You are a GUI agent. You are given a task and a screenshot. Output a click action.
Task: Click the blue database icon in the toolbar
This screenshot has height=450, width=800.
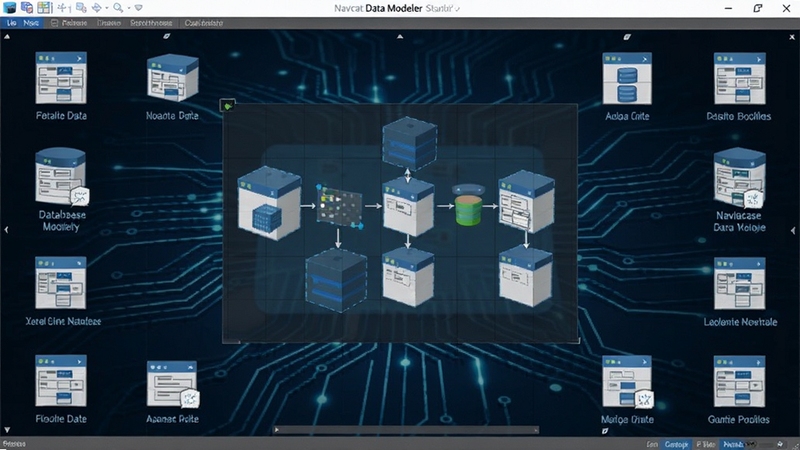click(9, 8)
